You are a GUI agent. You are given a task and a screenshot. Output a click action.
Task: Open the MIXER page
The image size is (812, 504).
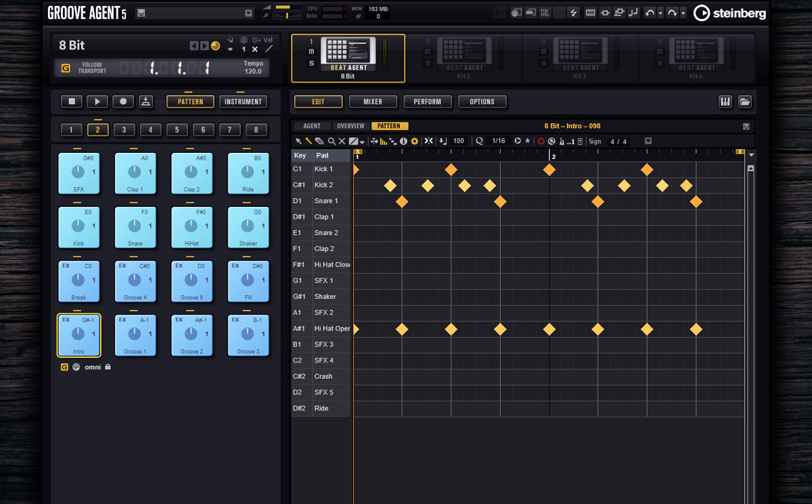click(x=373, y=101)
